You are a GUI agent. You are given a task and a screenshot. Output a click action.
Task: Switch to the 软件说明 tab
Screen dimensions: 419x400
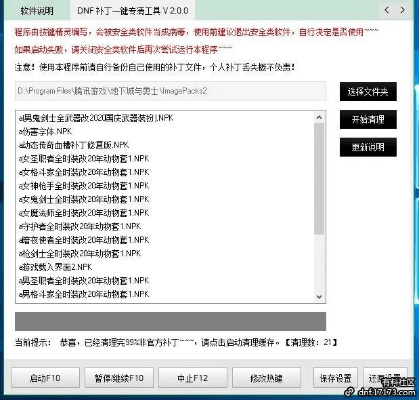coord(37,11)
